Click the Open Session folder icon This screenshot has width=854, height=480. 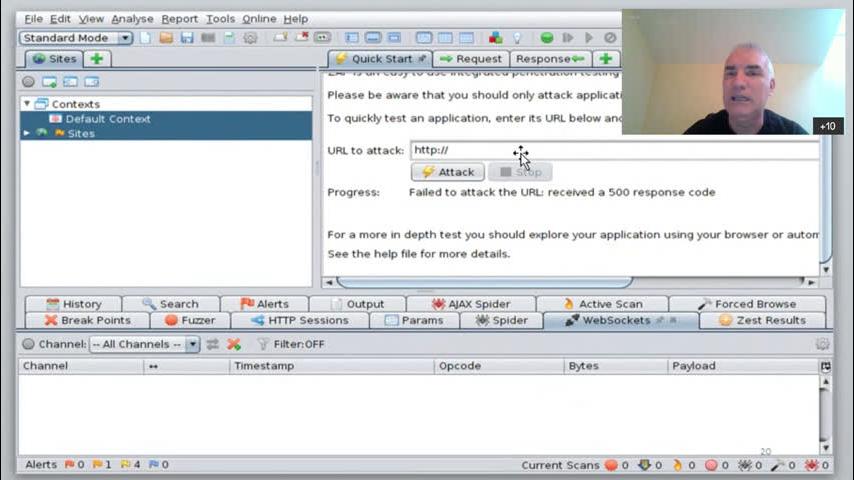pos(166,38)
